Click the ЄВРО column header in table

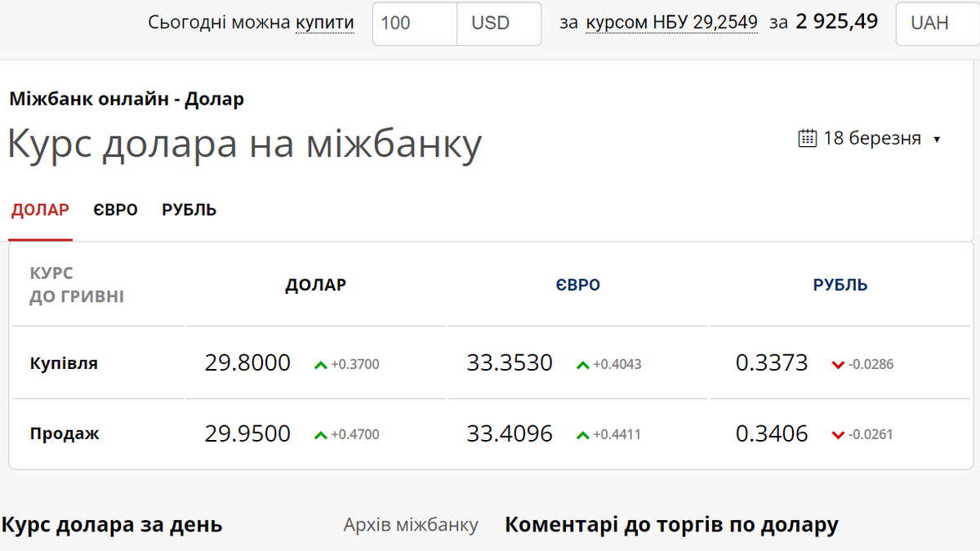point(577,285)
